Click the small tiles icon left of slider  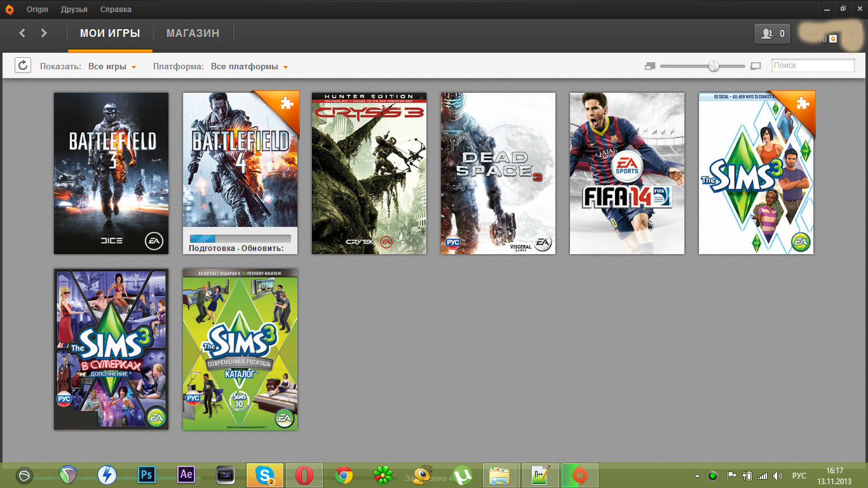click(x=649, y=66)
